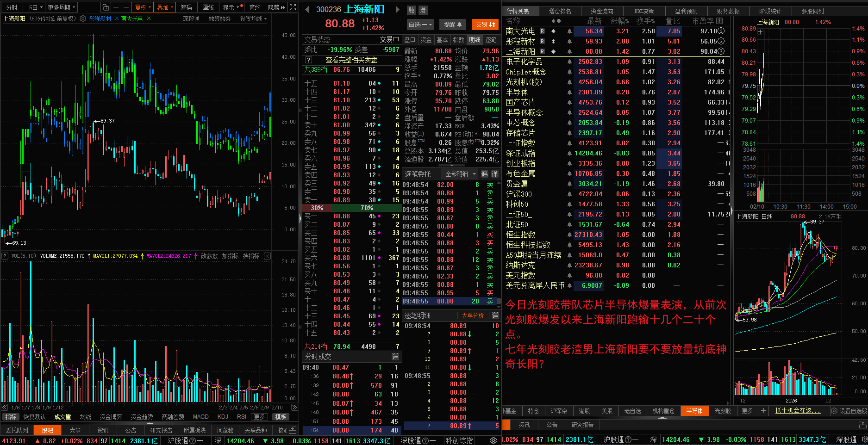This screenshot has height=445, width=868.
Task: Click the 查看完整档买卖盘 link
Action: point(351,60)
